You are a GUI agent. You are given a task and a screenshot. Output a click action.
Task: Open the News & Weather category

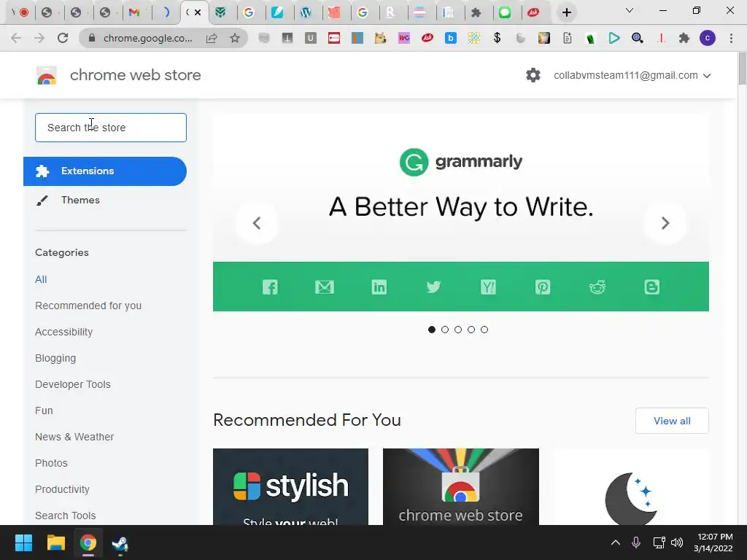[74, 437]
